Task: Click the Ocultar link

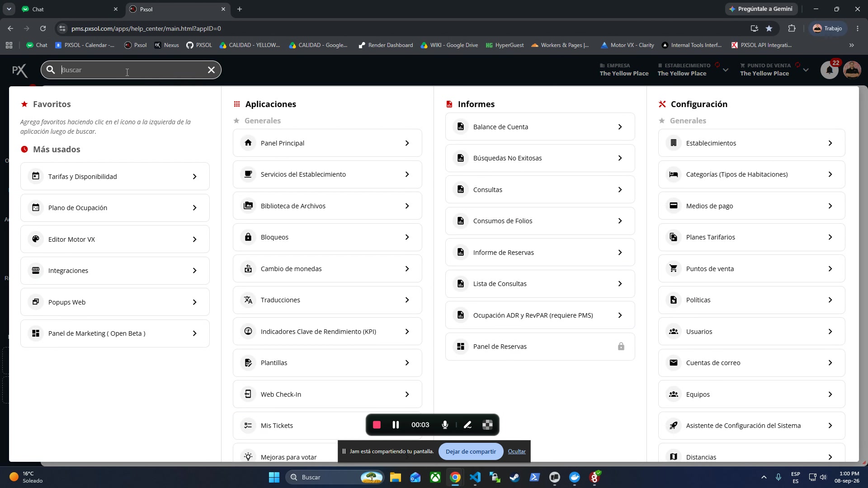Action: [517, 451]
